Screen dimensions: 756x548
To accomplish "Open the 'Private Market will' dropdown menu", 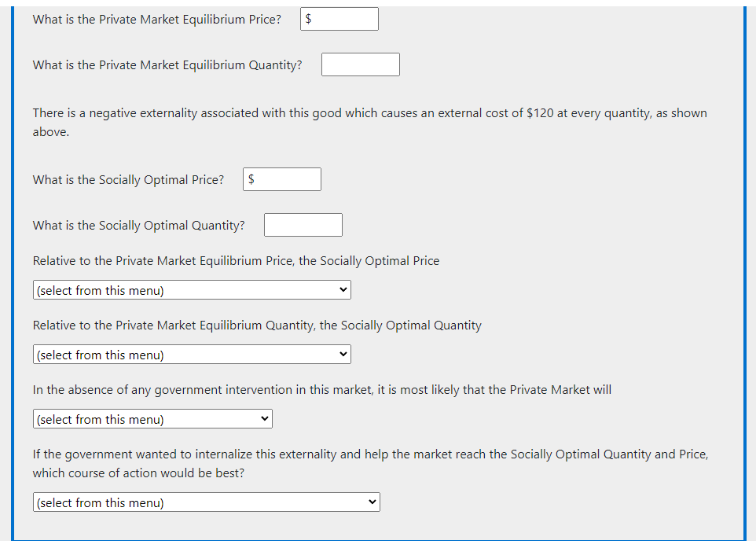I will click(152, 419).
